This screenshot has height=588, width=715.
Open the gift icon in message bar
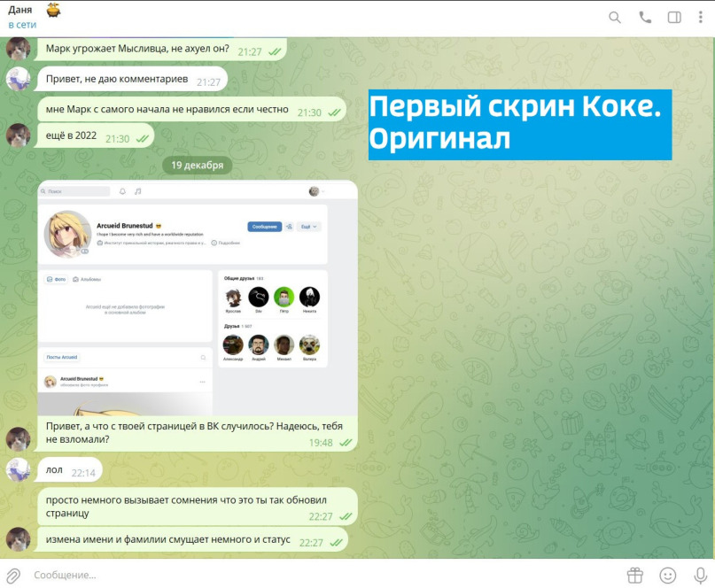634,575
